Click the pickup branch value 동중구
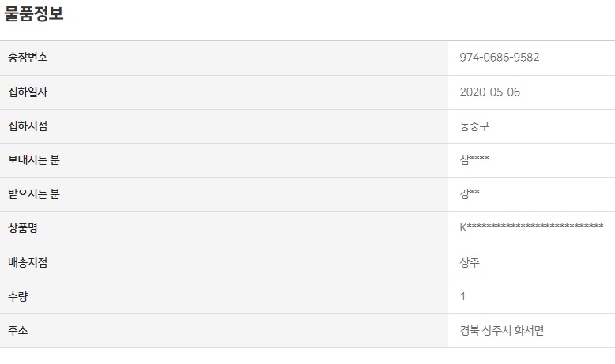615x364 pixels. [x=474, y=126]
